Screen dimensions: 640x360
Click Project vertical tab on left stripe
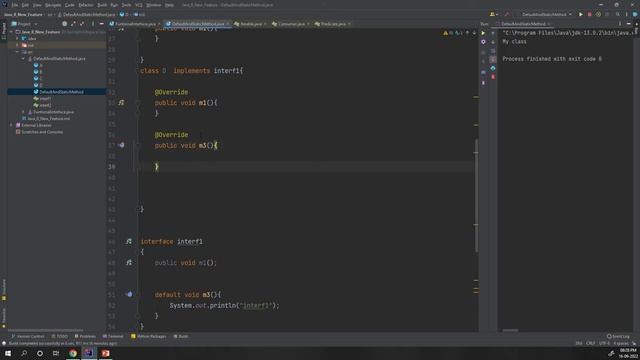click(4, 31)
